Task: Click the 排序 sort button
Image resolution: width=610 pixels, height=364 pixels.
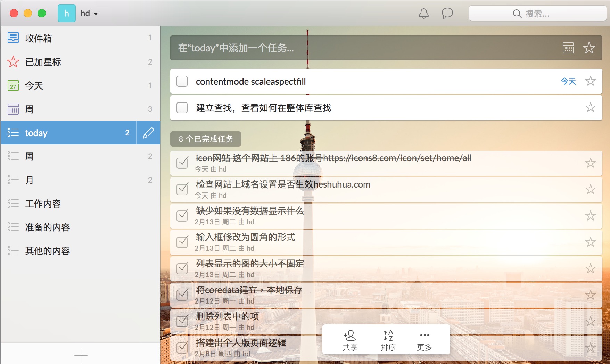Action: click(x=388, y=340)
